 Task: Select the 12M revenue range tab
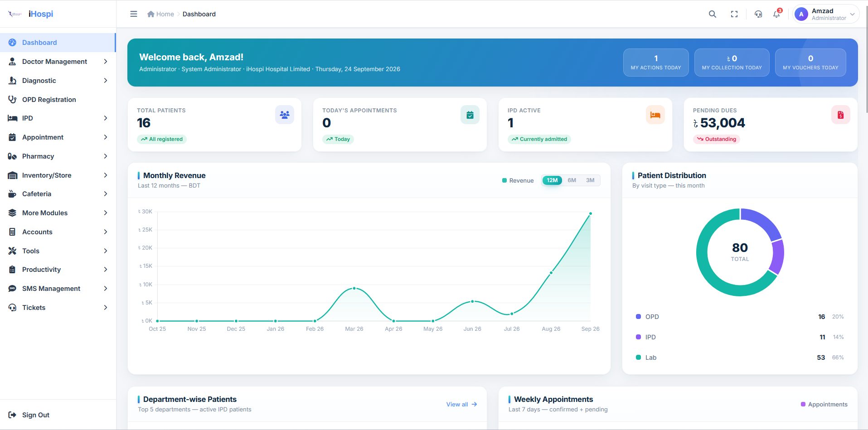pos(552,180)
